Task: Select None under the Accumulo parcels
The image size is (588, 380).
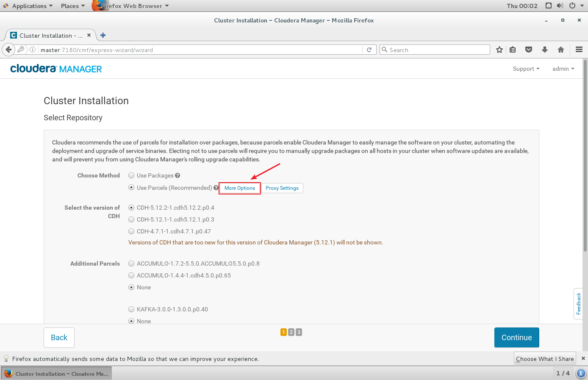Action: [131, 287]
